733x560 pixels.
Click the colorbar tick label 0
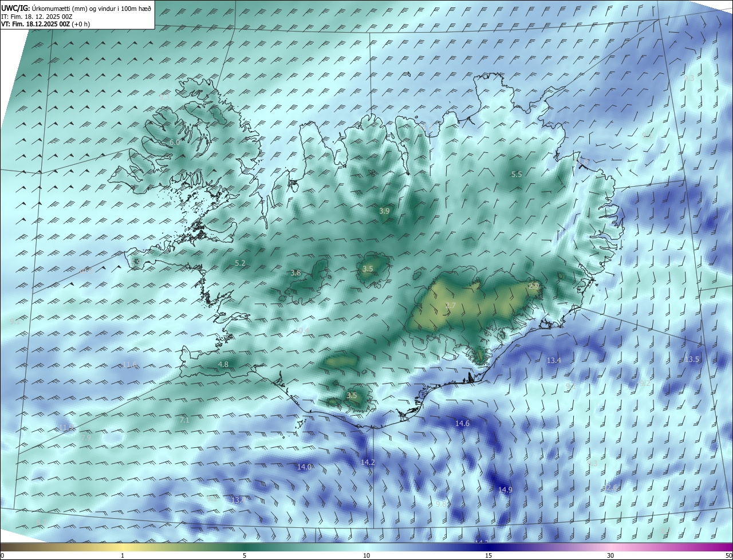2,555
